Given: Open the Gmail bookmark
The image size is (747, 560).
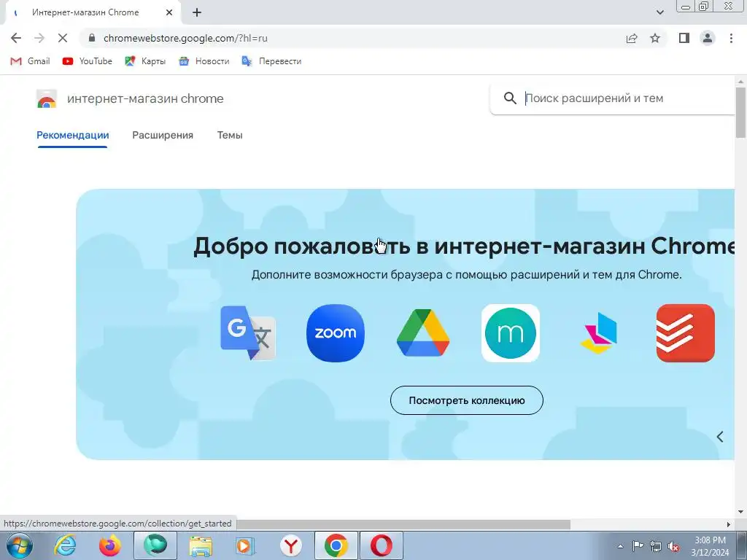Looking at the screenshot, I should [x=30, y=61].
